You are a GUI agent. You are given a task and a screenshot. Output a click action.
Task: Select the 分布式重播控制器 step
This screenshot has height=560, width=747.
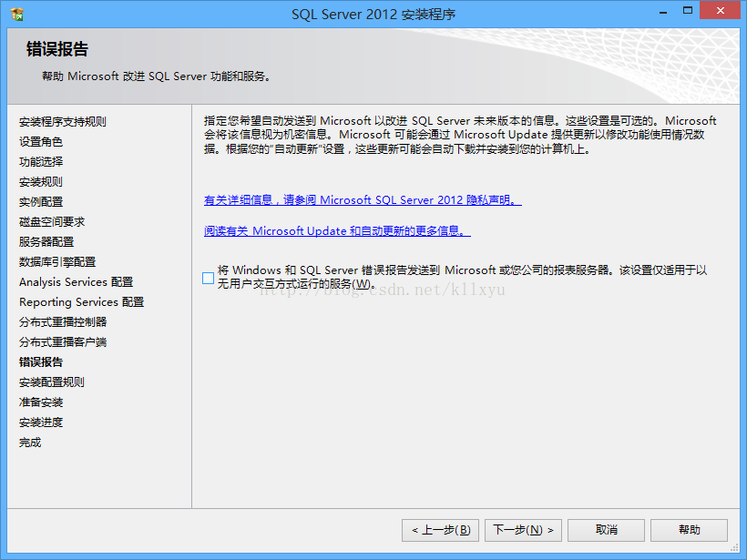tap(63, 322)
